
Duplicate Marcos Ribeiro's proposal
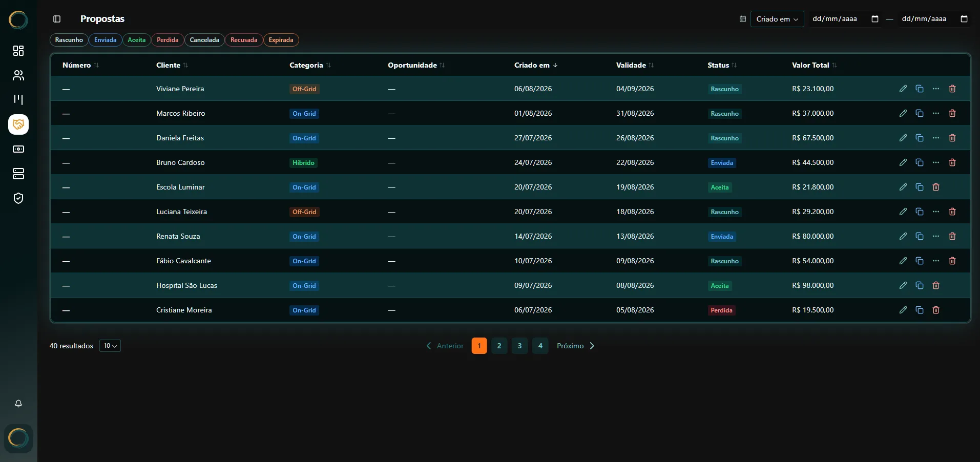920,113
